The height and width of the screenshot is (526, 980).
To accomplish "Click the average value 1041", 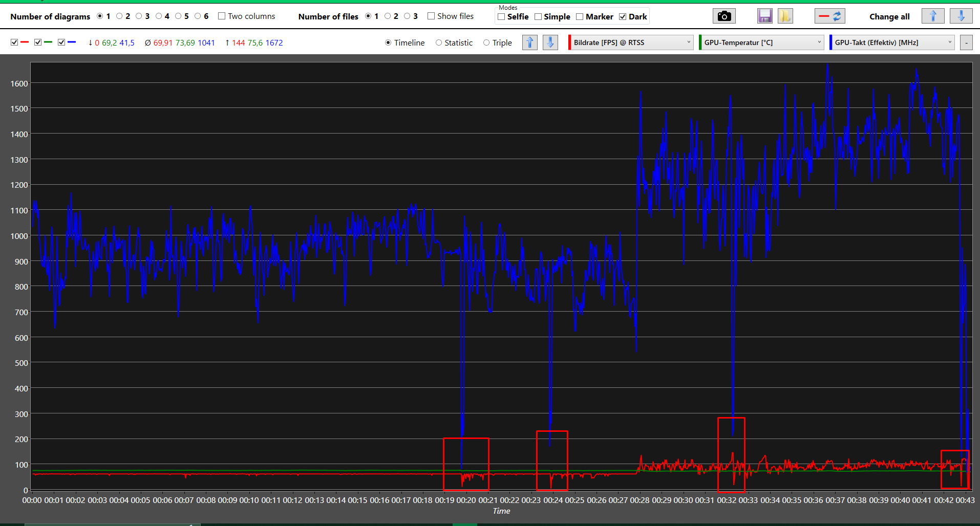I will point(206,43).
